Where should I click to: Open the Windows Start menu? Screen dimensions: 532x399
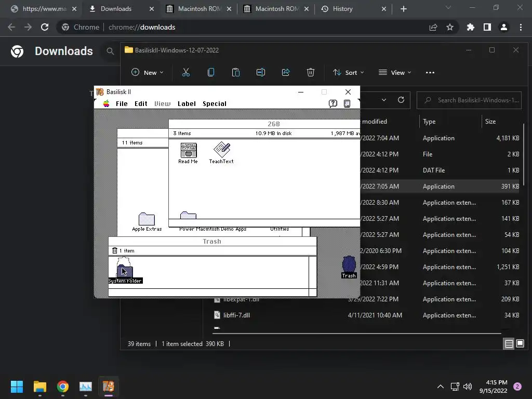tap(17, 387)
